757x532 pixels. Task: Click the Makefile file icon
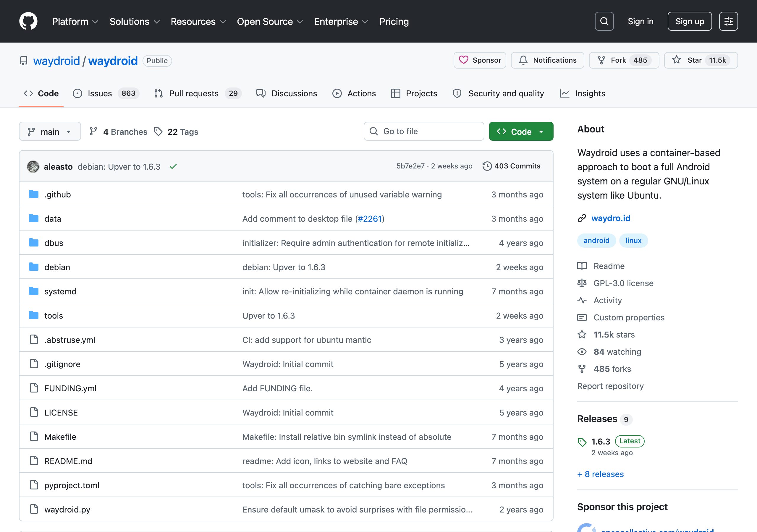pos(34,437)
